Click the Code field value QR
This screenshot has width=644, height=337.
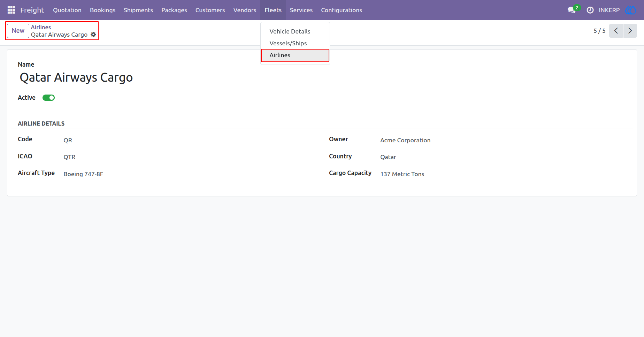[68, 140]
